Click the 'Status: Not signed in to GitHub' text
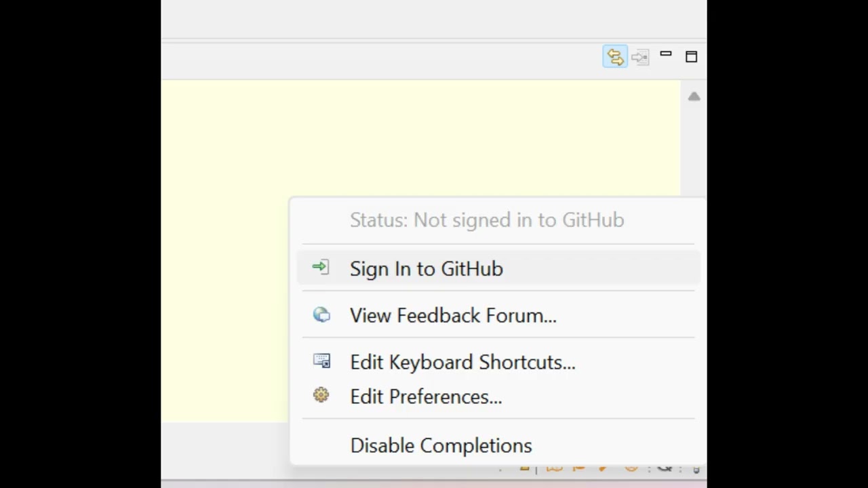This screenshot has width=868, height=488. point(487,220)
